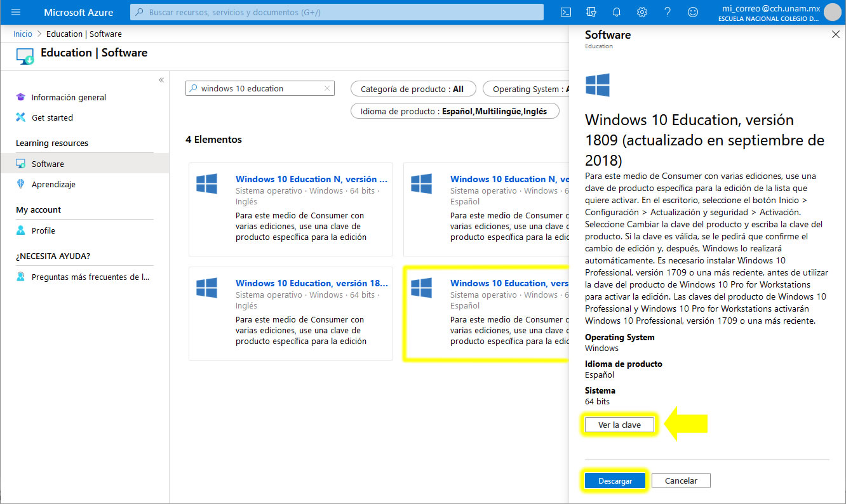Open the Azure portal hamburger menu
This screenshot has height=504, width=846.
[x=16, y=12]
